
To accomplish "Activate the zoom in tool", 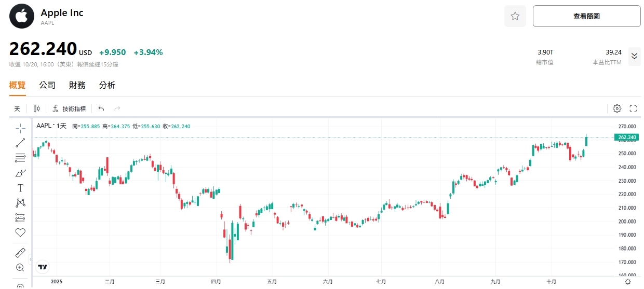I will tap(20, 268).
